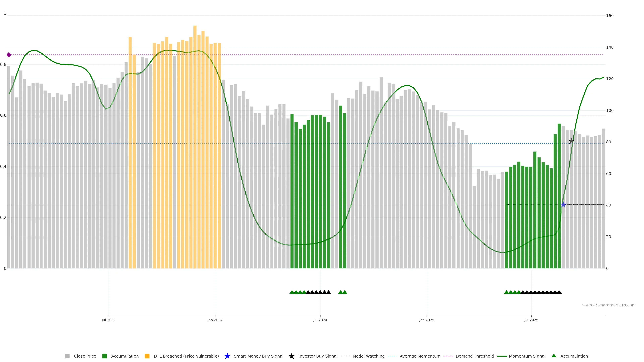Click the Jul 2024 axis label
Viewport: 644px width, 362px height.
pyautogui.click(x=320, y=320)
